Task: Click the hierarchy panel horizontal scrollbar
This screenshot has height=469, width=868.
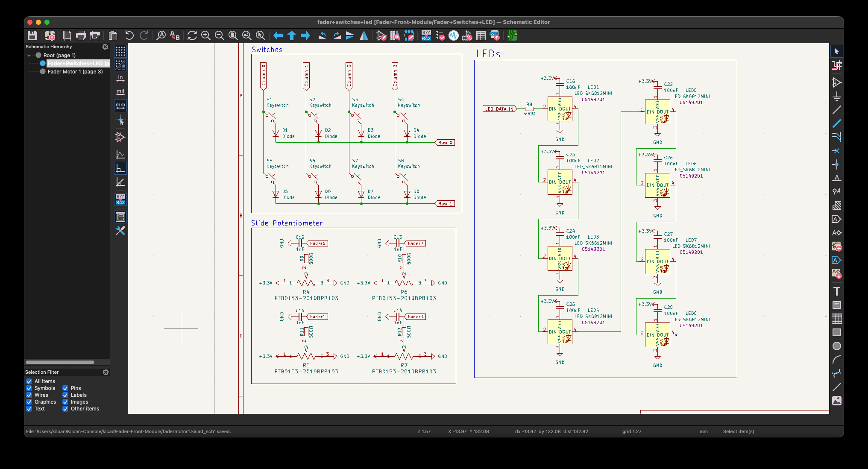Action: click(60, 362)
